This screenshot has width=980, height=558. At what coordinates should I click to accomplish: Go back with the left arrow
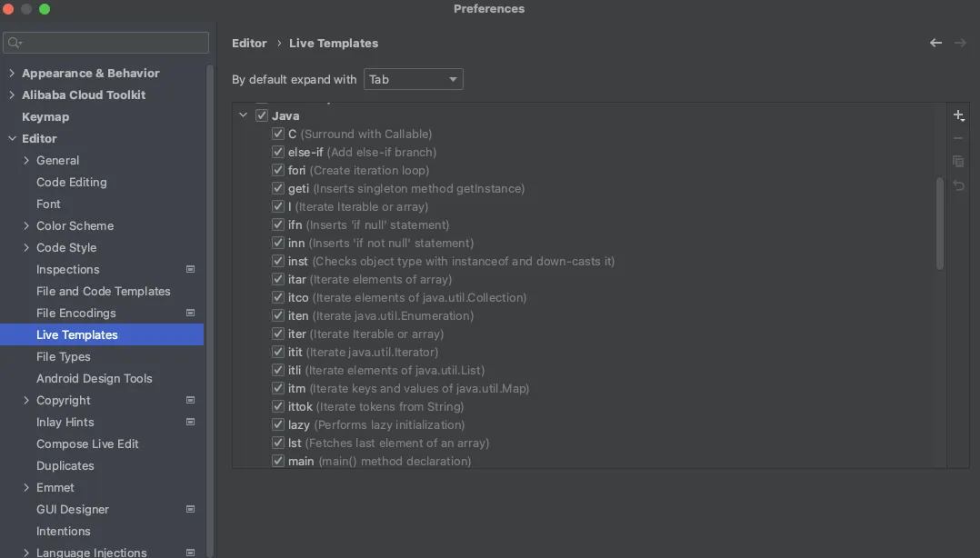tap(935, 43)
